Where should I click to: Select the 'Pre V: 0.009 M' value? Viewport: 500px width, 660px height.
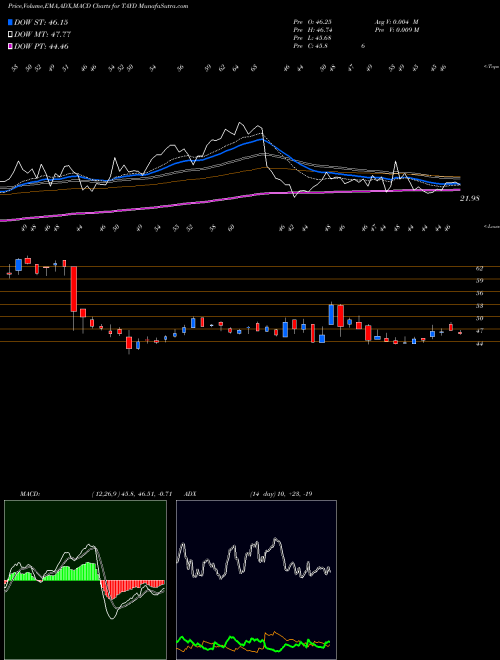[x=396, y=30]
